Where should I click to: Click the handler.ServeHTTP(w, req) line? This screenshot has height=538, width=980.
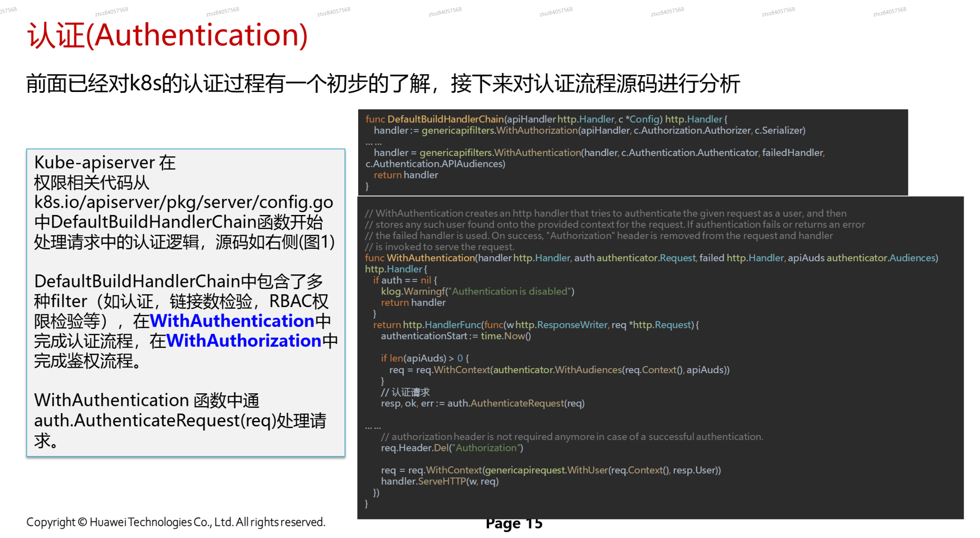(x=440, y=481)
